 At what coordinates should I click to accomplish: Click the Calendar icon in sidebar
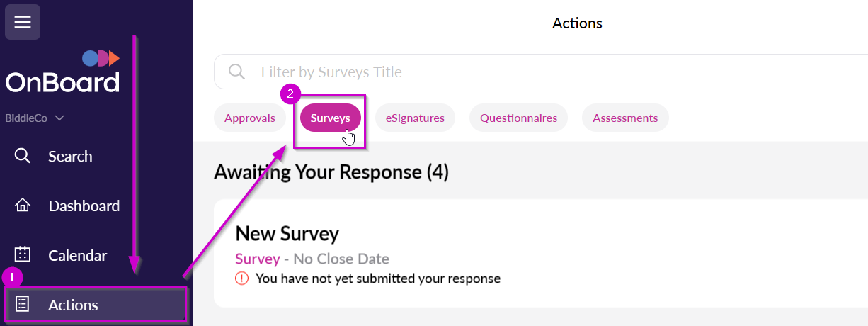[23, 255]
